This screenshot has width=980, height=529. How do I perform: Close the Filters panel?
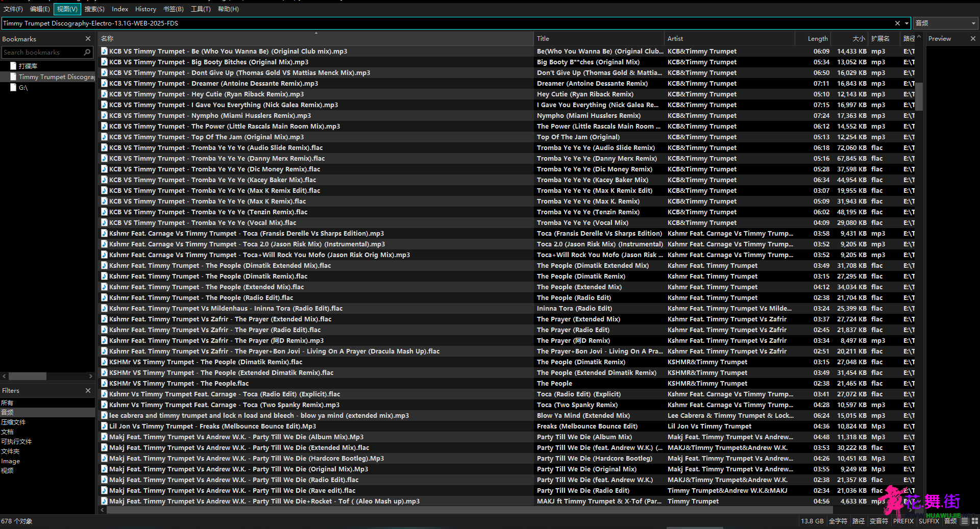point(88,390)
